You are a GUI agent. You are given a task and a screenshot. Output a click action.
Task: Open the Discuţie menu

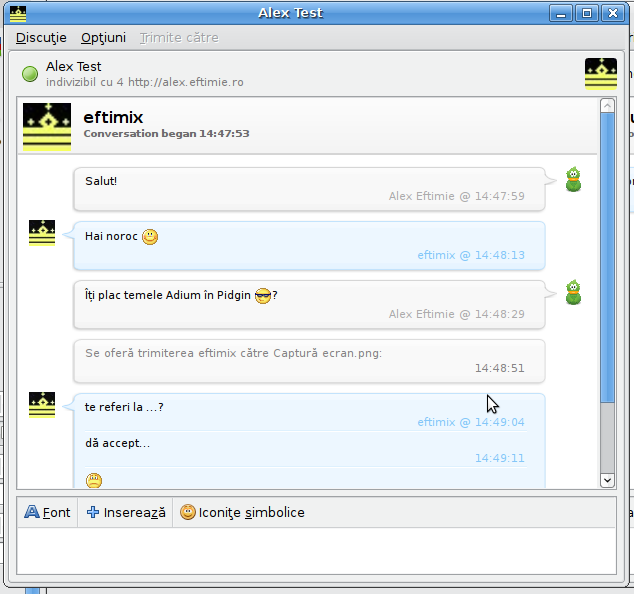click(x=41, y=38)
